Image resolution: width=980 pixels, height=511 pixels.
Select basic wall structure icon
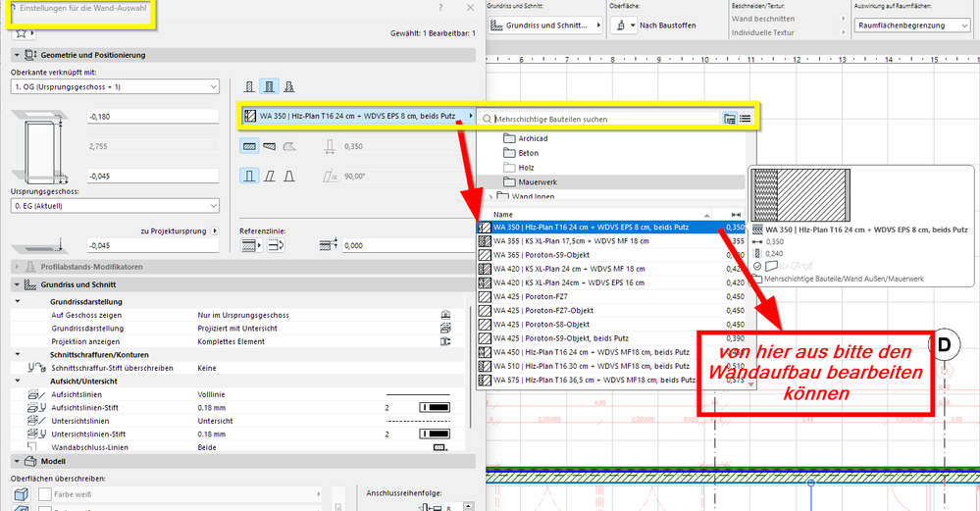(249, 87)
